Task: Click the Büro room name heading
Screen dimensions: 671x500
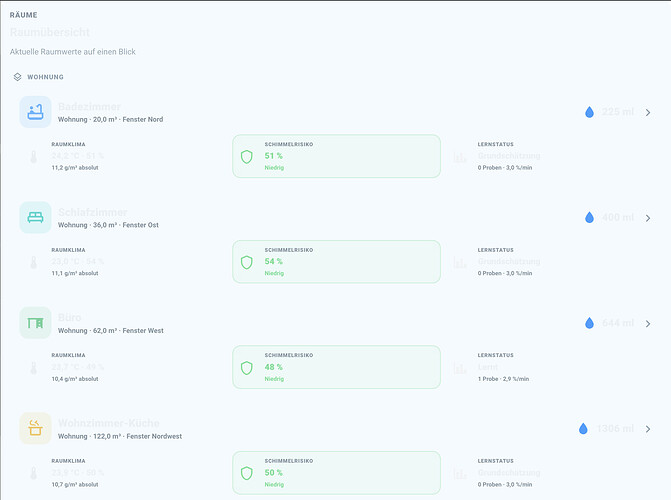Action: click(69, 318)
